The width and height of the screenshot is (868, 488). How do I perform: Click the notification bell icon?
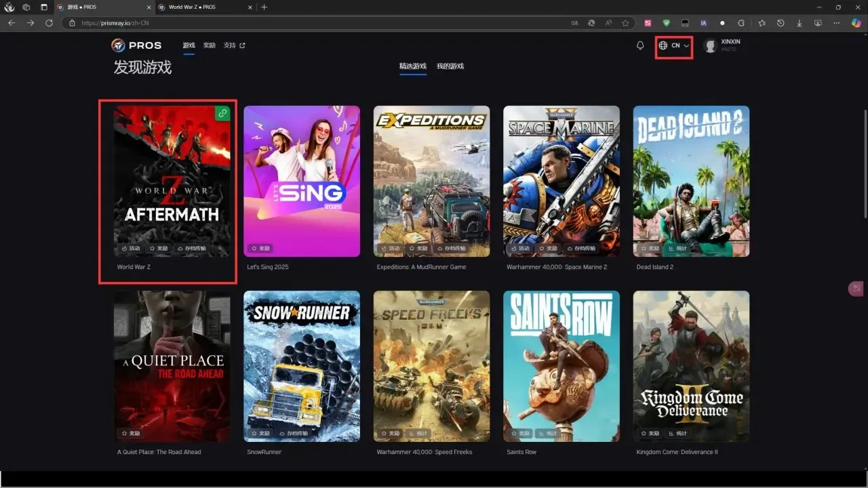(x=640, y=45)
